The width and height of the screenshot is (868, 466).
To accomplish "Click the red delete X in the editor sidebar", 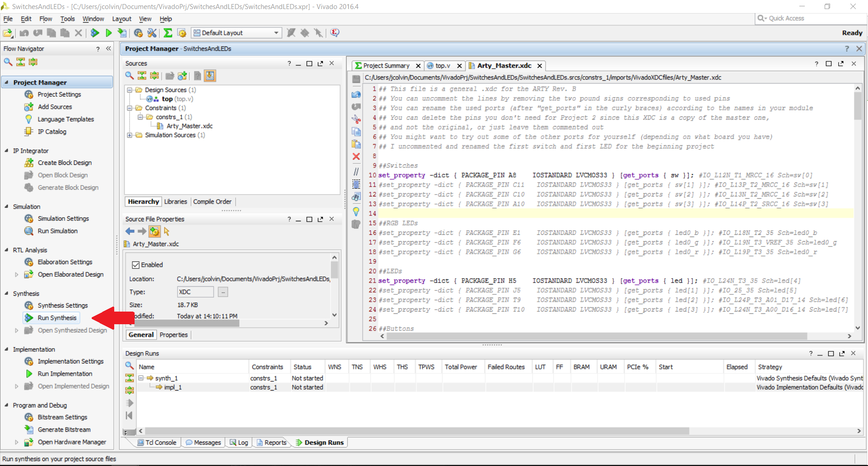I will point(356,156).
